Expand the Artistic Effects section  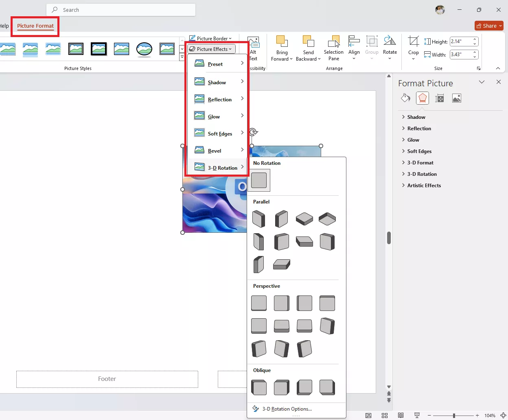tap(424, 186)
